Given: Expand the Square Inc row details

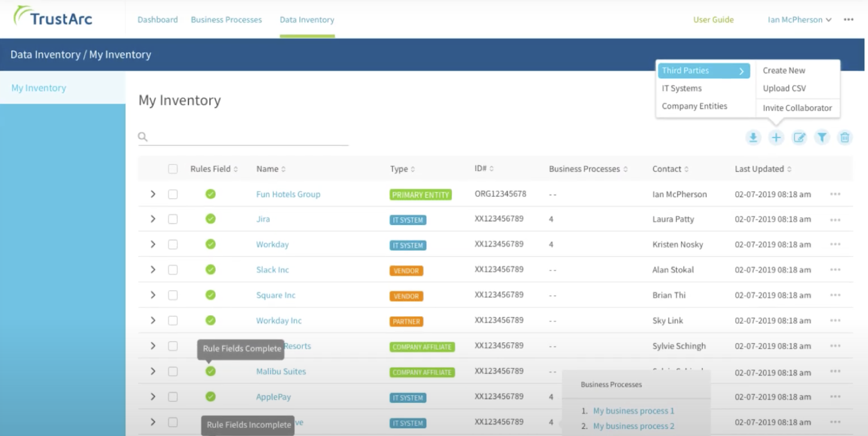Looking at the screenshot, I should 153,295.
